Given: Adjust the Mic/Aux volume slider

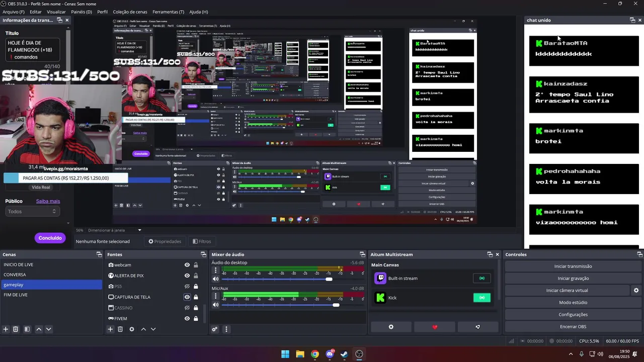Looking at the screenshot, I should (x=293, y=305).
